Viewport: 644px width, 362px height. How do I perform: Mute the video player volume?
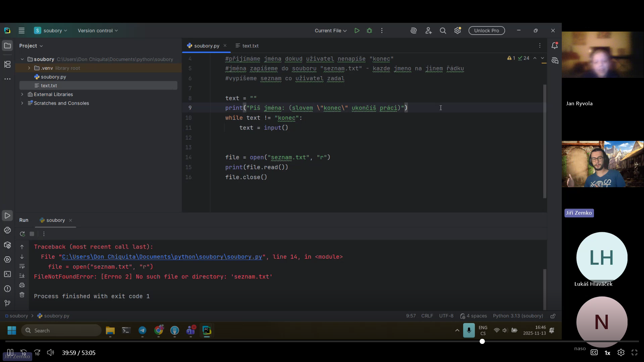pyautogui.click(x=50, y=353)
